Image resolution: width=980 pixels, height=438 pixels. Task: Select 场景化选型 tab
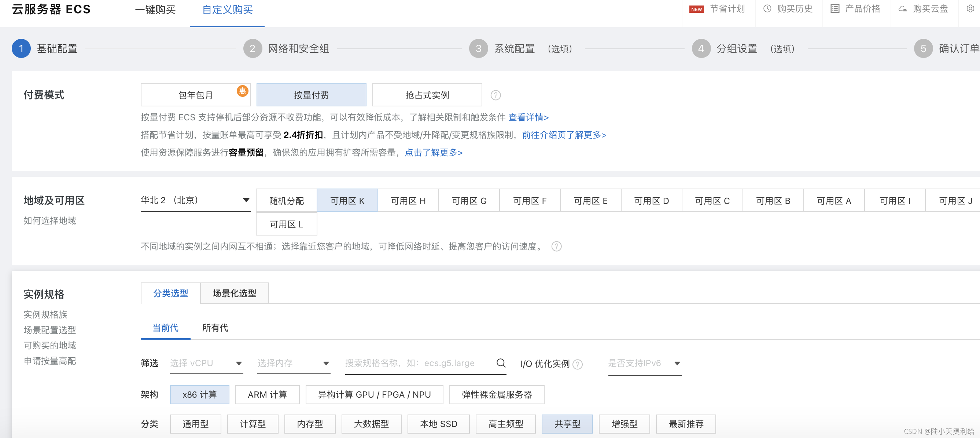pyautogui.click(x=234, y=293)
